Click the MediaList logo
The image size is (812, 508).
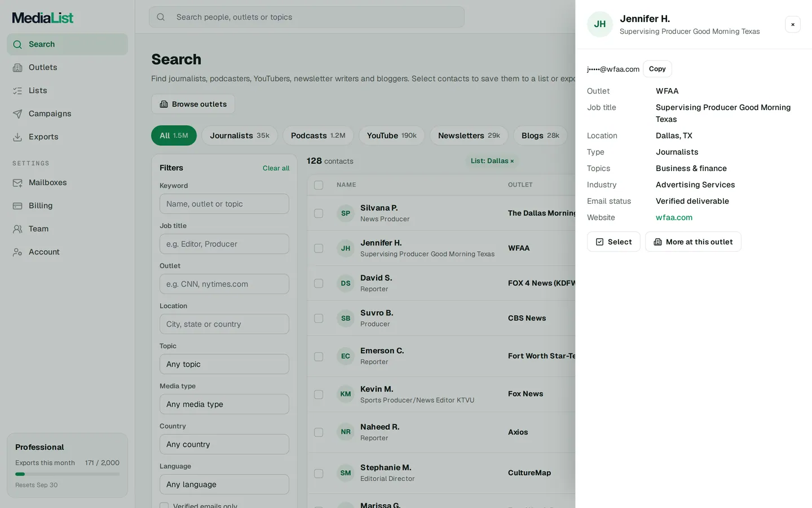coord(43,18)
